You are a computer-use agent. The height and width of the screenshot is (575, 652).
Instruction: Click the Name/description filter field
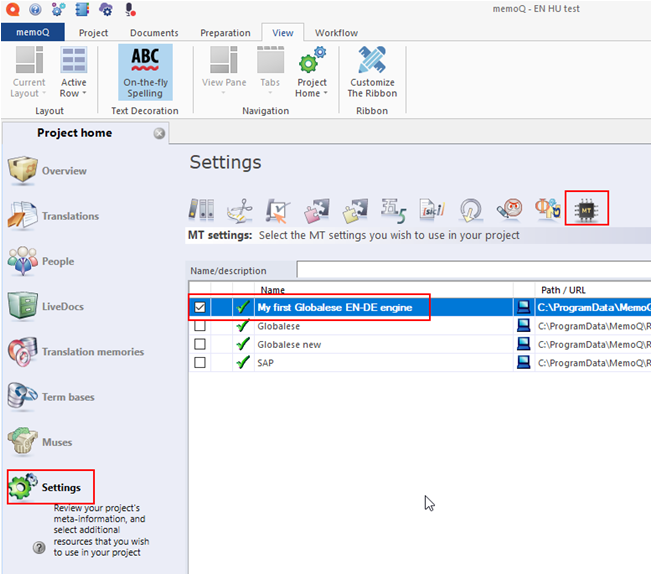click(x=470, y=270)
